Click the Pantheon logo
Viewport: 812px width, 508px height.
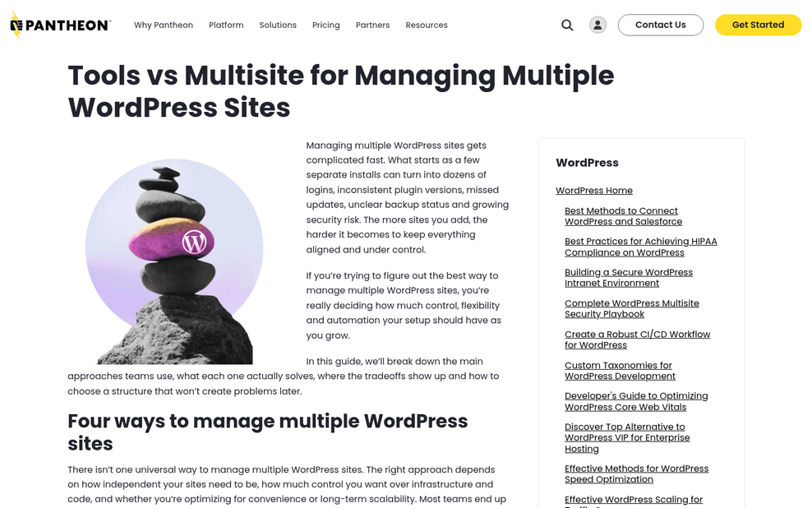click(61, 25)
